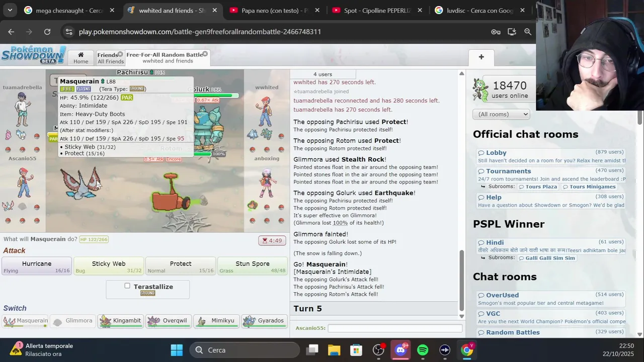The height and width of the screenshot is (362, 644).
Task: Open Spotify from taskbar
Action: [x=423, y=350]
